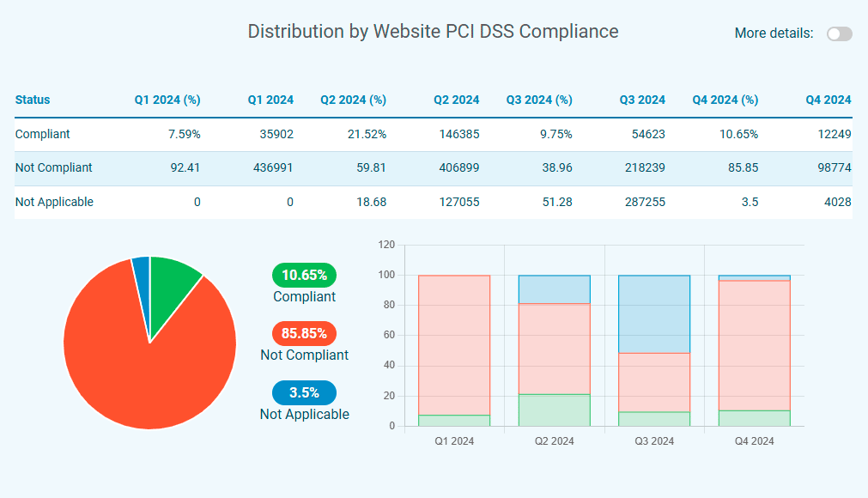
Task: Select the Compliant table row label
Action: tap(43, 134)
